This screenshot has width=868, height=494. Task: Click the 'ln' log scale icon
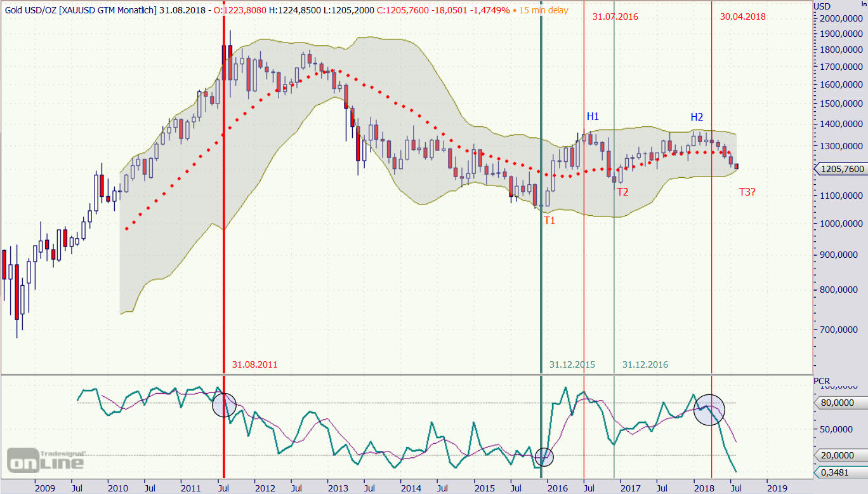tap(863, 5)
